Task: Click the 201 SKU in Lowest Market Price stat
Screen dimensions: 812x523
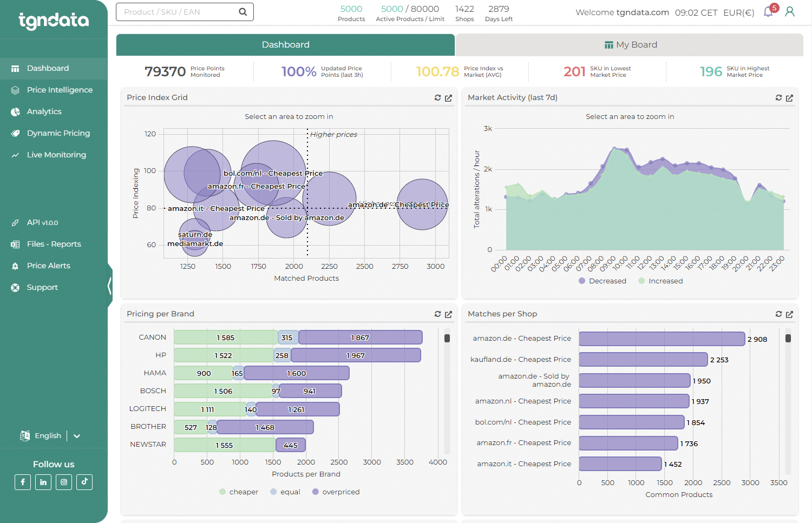Action: coord(597,71)
